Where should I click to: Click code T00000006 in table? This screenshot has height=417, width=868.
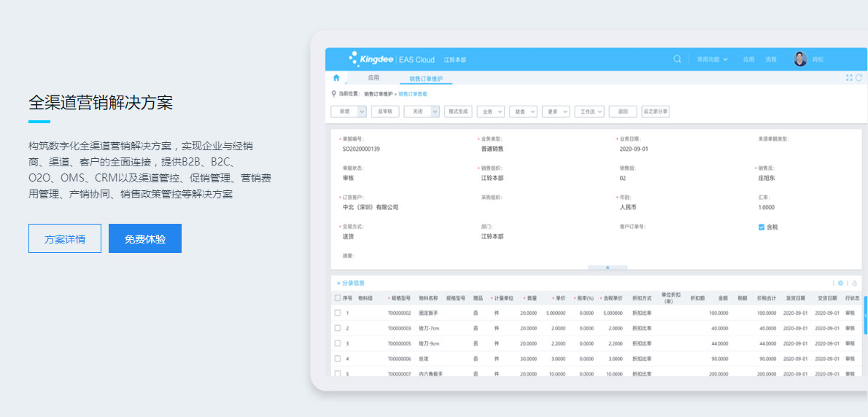tap(399, 359)
